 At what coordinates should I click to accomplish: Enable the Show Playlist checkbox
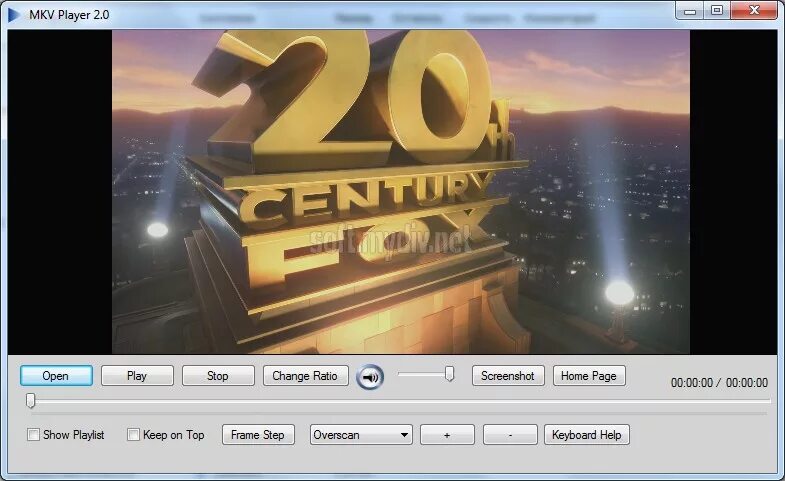point(34,434)
